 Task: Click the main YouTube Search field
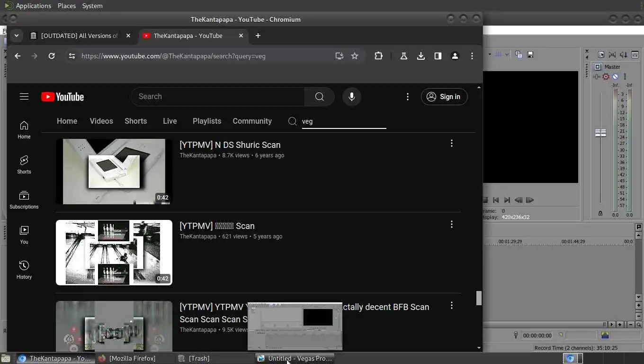coord(218,97)
